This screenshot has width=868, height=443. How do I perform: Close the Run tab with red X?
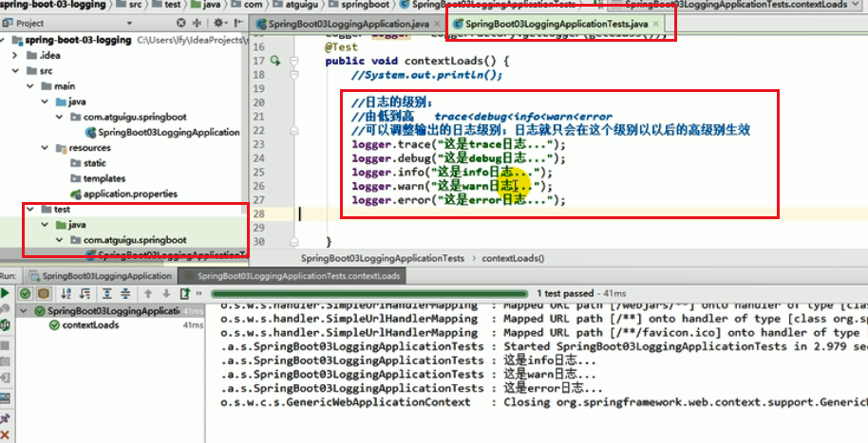(x=5, y=434)
